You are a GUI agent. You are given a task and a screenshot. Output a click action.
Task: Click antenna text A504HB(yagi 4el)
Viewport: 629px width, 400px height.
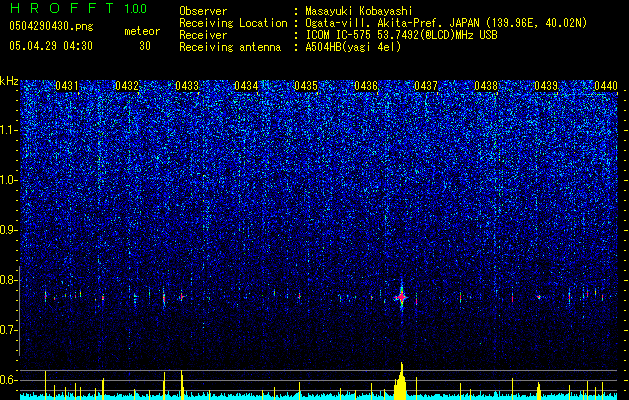pyautogui.click(x=353, y=47)
